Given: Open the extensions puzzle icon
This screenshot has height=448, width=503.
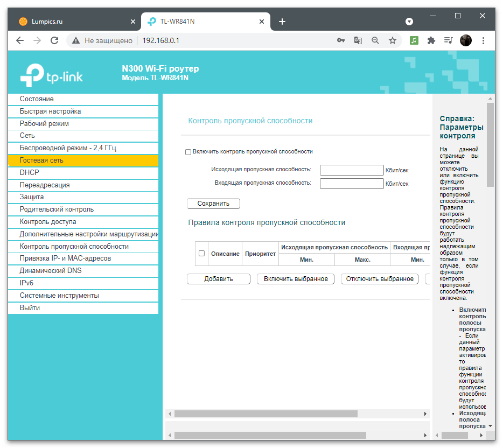Looking at the screenshot, I should click(431, 40).
